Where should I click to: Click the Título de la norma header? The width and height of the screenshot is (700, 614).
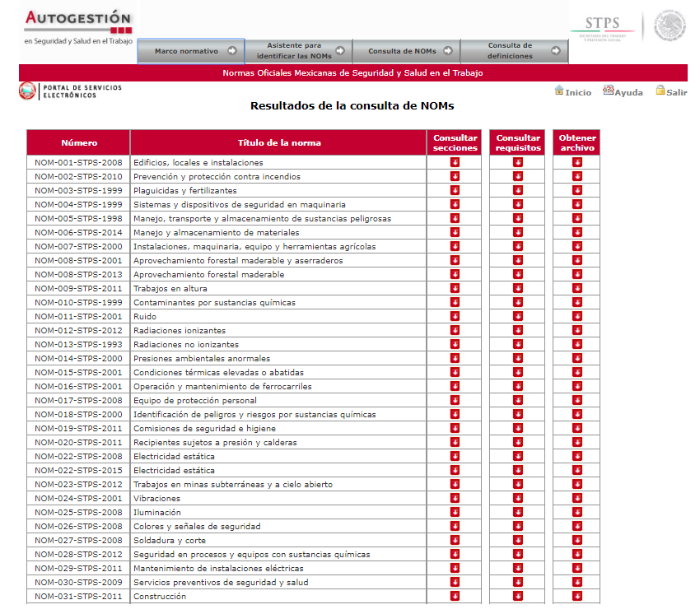pos(278,142)
